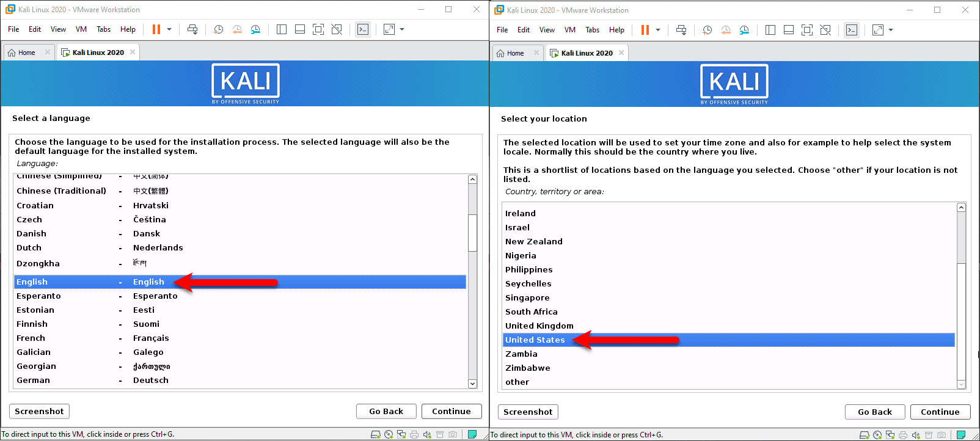This screenshot has width=980, height=441.
Task: Click network adapter status icon in right window
Action: pos(890,435)
